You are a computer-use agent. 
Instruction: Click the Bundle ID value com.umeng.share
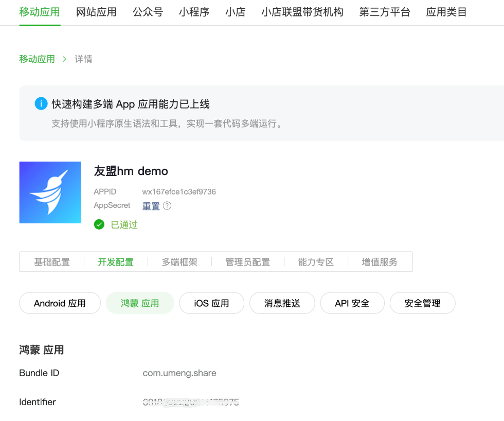tap(179, 373)
